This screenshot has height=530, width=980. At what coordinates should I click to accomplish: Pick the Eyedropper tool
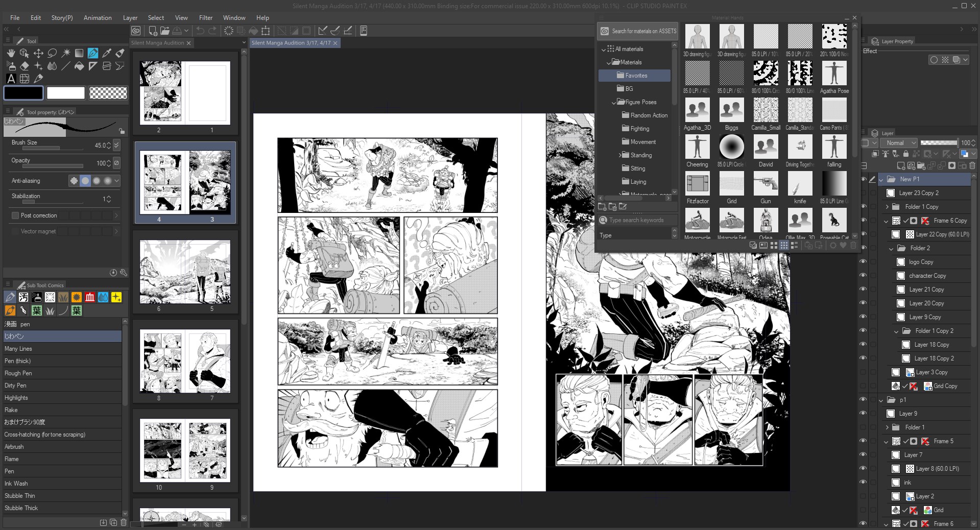pyautogui.click(x=107, y=53)
